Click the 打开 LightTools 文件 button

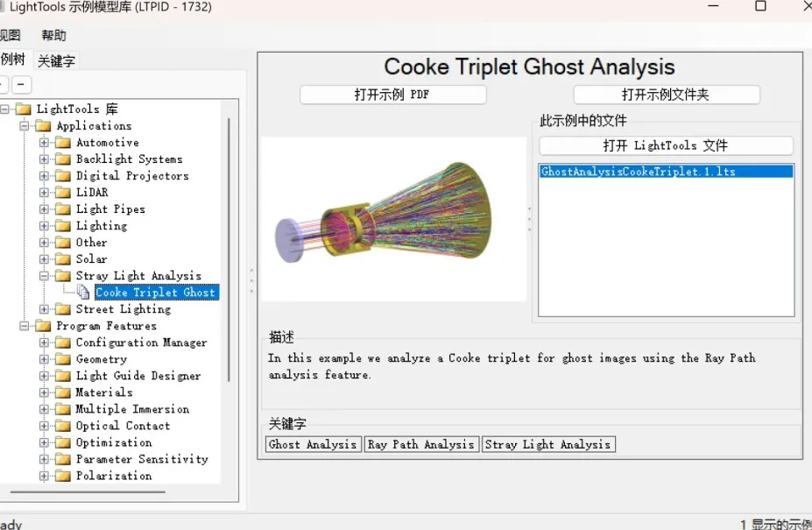click(666, 145)
